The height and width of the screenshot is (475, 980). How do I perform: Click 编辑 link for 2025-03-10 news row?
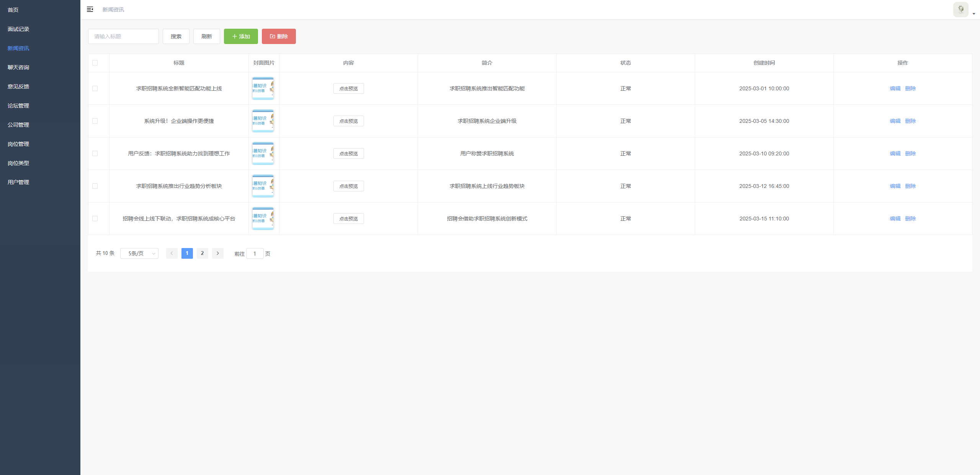tap(895, 153)
